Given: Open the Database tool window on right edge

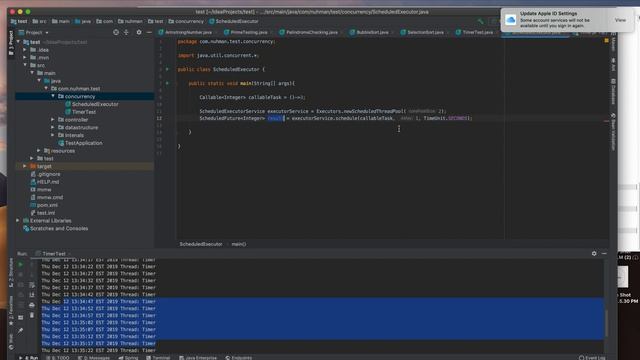Looking at the screenshot, I should [x=613, y=91].
